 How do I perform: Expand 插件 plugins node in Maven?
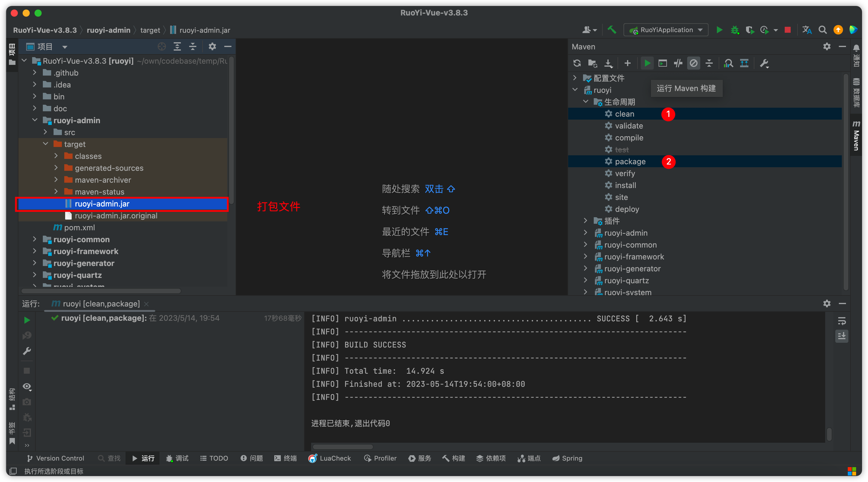[x=586, y=220]
